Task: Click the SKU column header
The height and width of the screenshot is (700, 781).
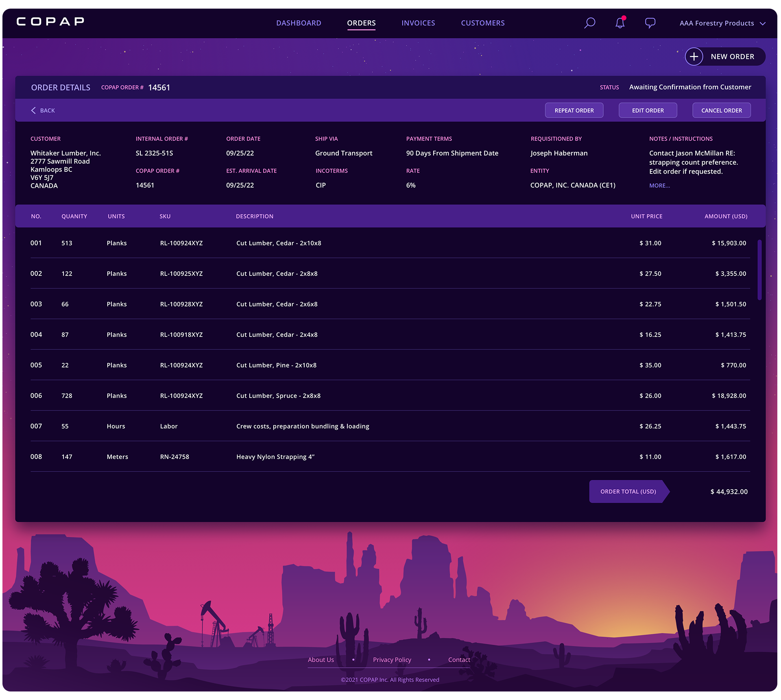Action: [x=165, y=217]
